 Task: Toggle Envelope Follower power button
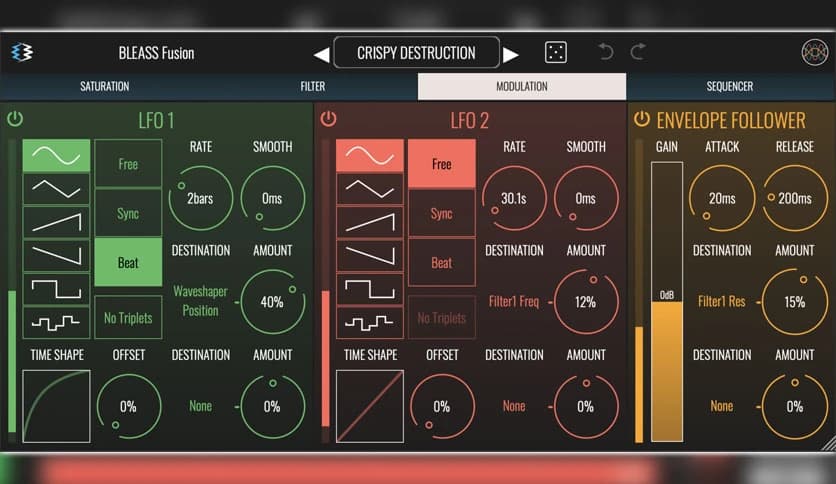coord(642,119)
